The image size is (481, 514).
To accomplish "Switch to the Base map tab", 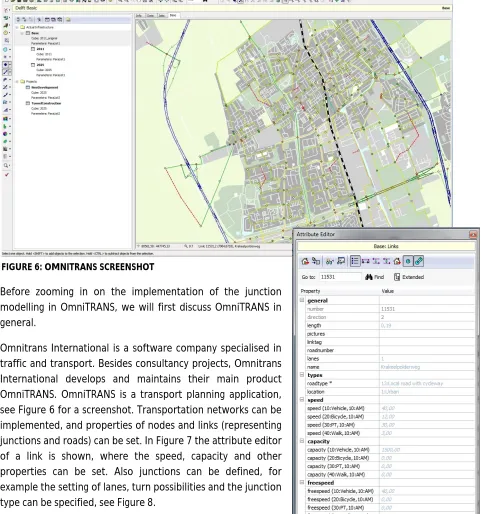I will 173,15.
